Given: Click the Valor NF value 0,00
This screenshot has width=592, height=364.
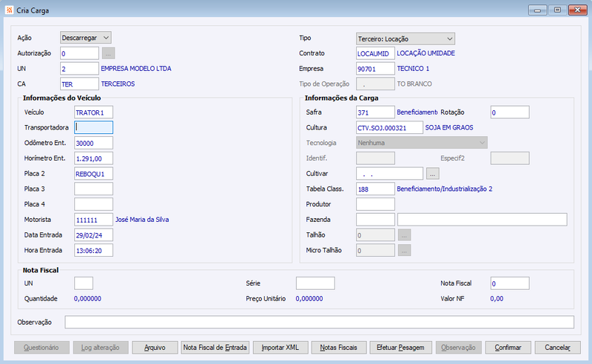Looking at the screenshot, I should (x=497, y=299).
